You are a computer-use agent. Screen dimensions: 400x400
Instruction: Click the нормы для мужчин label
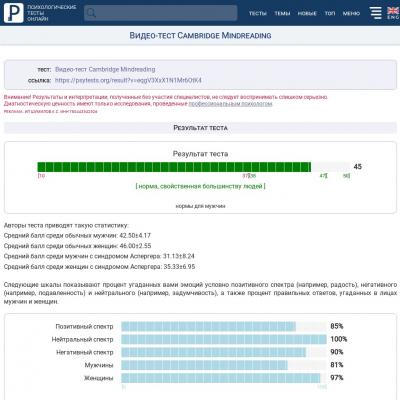[200, 206]
